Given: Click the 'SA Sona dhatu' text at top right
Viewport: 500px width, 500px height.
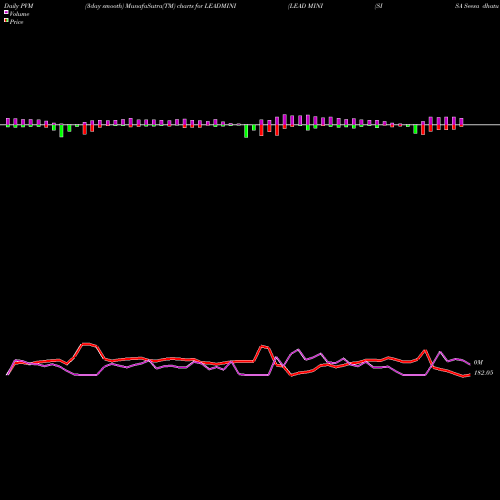Looking at the screenshot, I should pyautogui.click(x=477, y=6).
